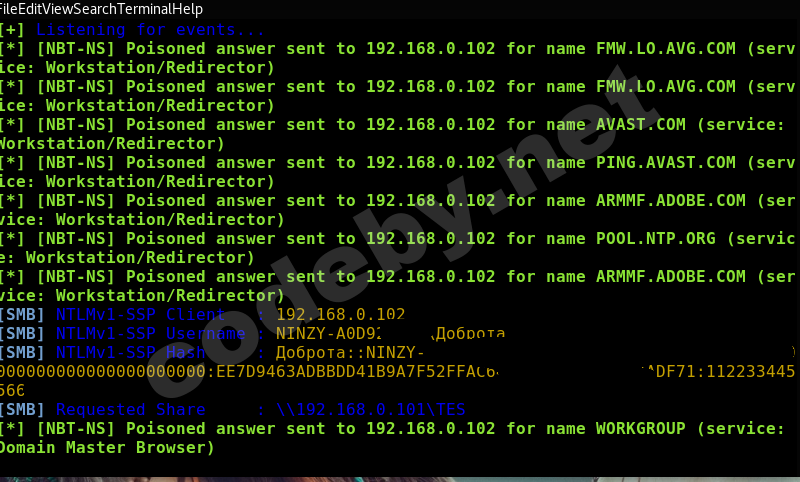Open the Terminal menu
Screen dimensions: 800x482
pos(145,9)
